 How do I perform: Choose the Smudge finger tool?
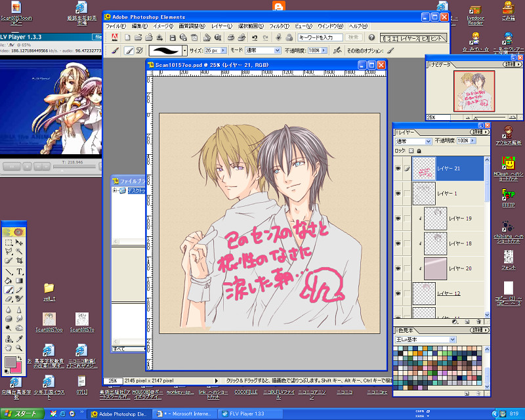19,318
